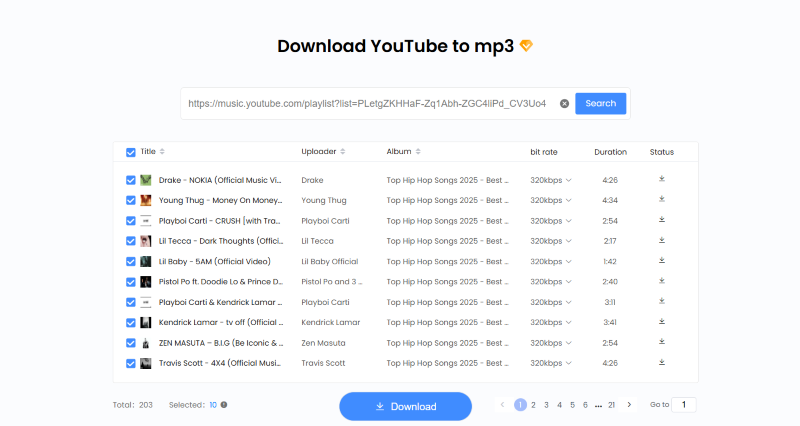800x426 pixels.
Task: Click download icon for Young Thug row
Action: click(662, 199)
